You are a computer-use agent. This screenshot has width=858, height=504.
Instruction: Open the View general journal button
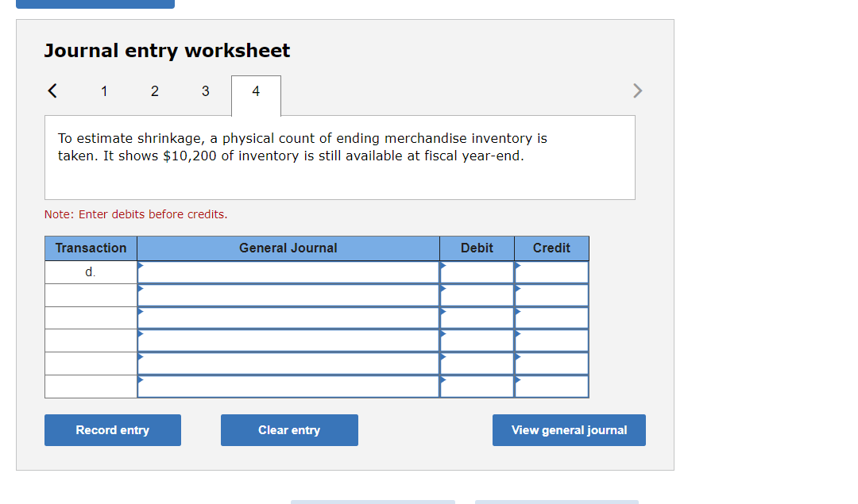click(569, 429)
